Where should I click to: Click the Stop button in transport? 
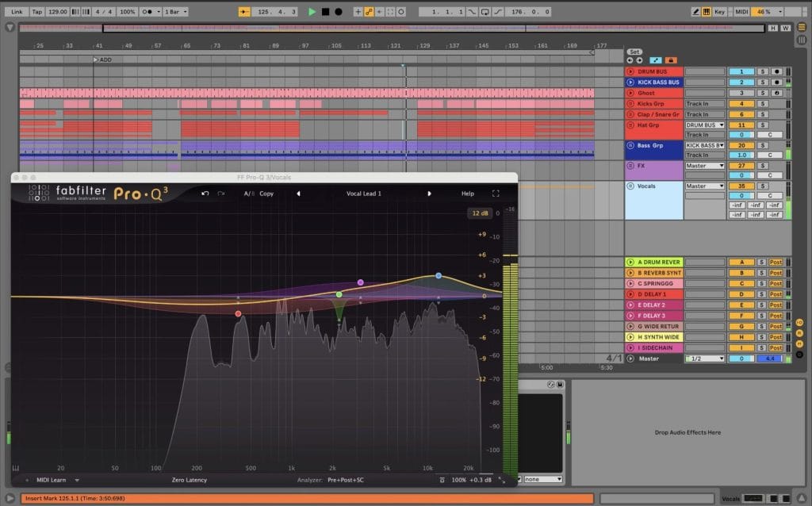(x=325, y=12)
